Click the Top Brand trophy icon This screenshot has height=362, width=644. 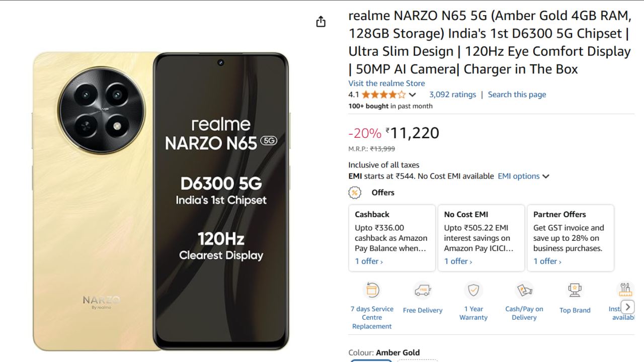tap(575, 290)
